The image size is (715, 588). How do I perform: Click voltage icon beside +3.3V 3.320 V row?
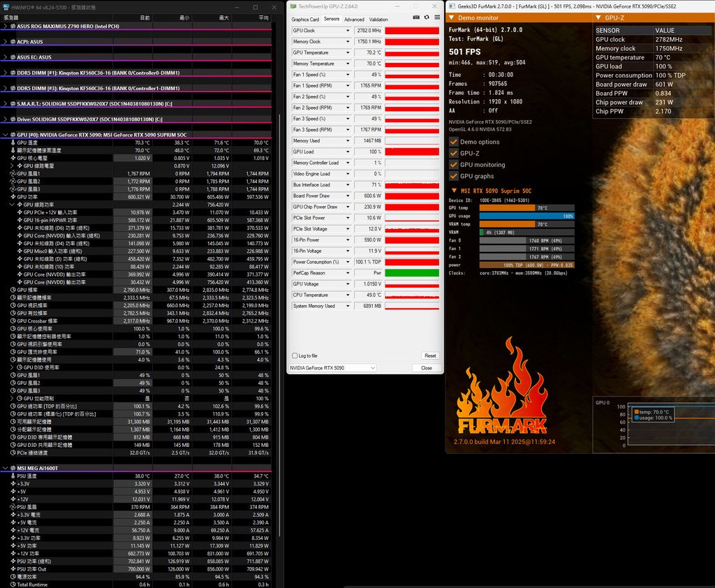[x=13, y=484]
